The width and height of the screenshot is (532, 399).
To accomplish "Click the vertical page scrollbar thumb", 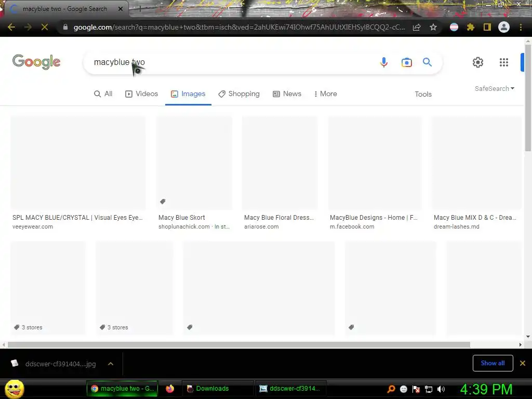I will tap(528, 98).
